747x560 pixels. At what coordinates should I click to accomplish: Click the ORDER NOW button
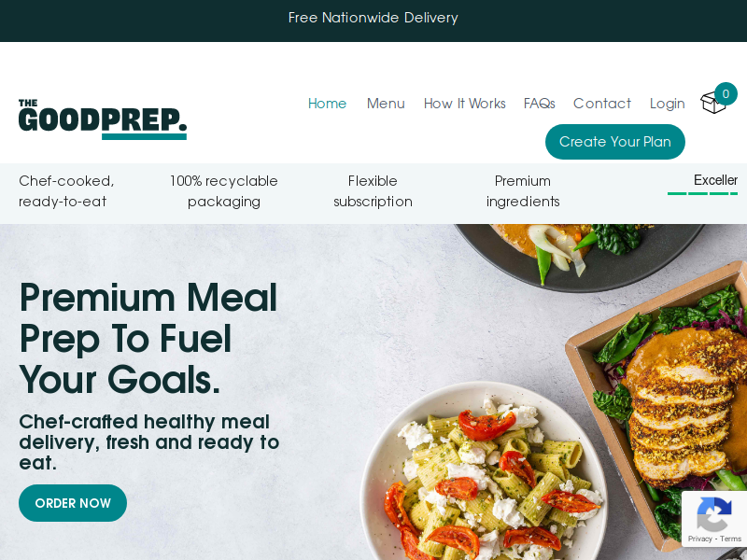click(73, 503)
